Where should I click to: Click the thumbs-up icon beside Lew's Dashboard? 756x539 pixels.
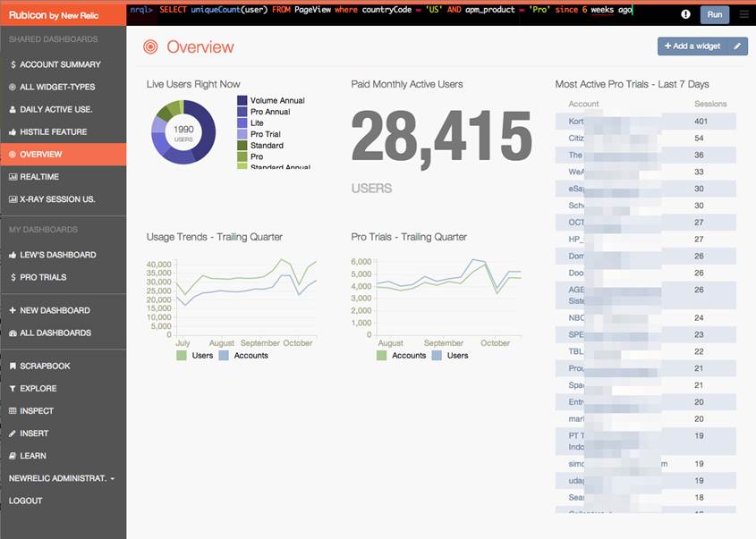point(13,255)
